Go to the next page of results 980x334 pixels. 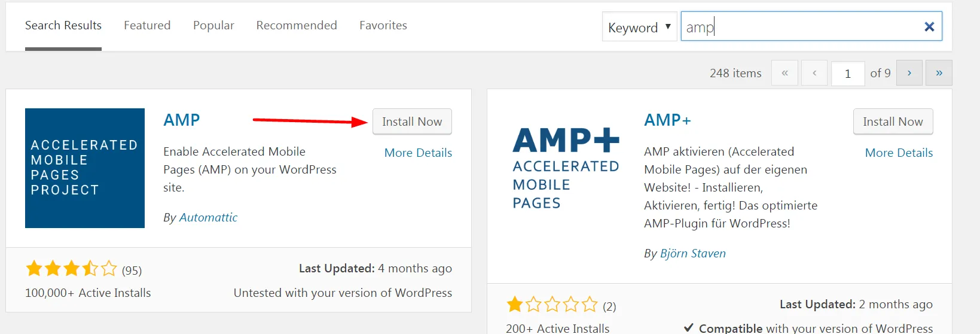pos(909,73)
